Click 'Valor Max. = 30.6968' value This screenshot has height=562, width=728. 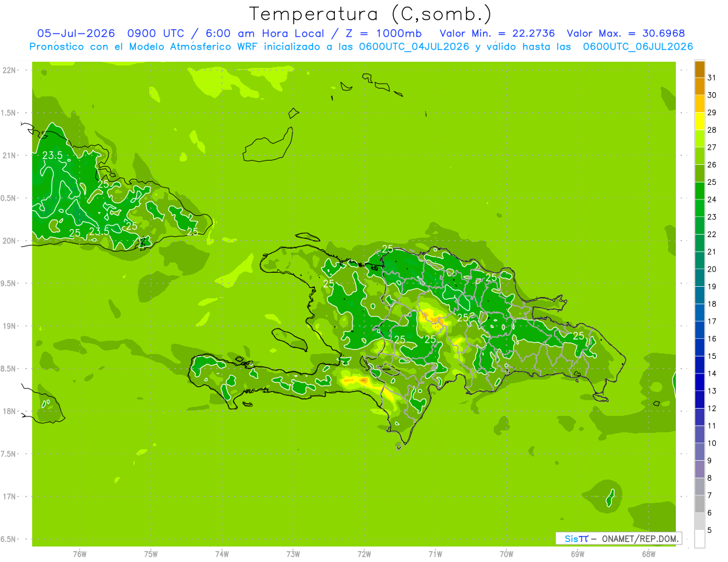[x=626, y=33]
